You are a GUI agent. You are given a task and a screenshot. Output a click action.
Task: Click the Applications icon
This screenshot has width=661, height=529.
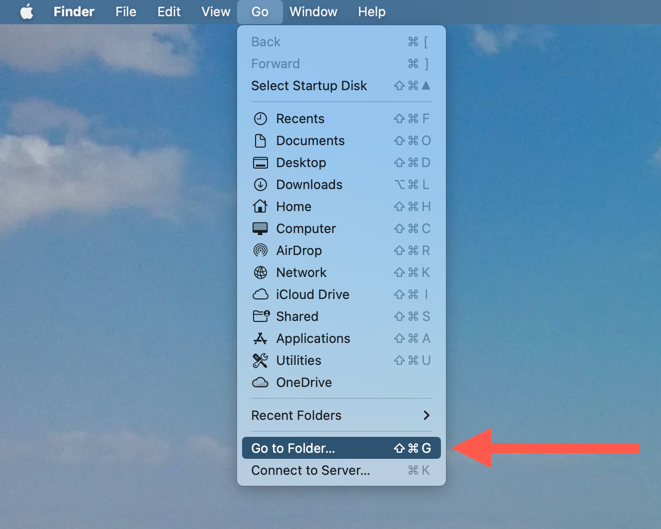point(260,338)
